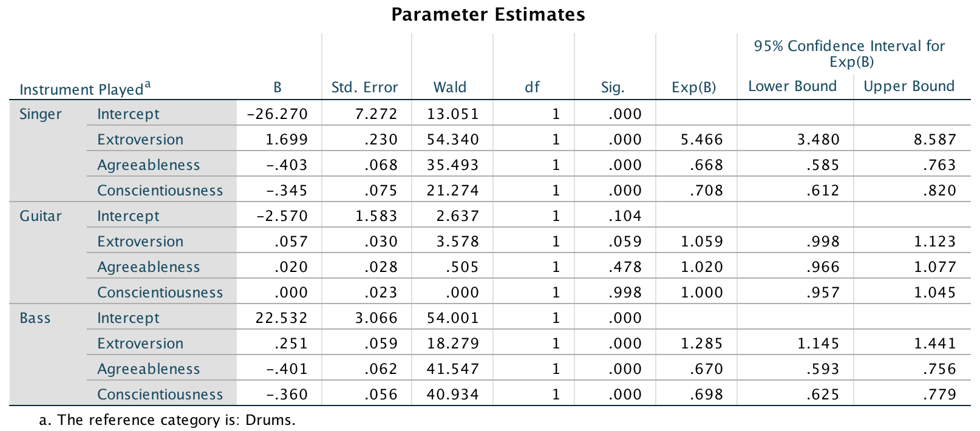980x431 pixels.
Task: Select the Std. Error column header
Action: [x=364, y=87]
